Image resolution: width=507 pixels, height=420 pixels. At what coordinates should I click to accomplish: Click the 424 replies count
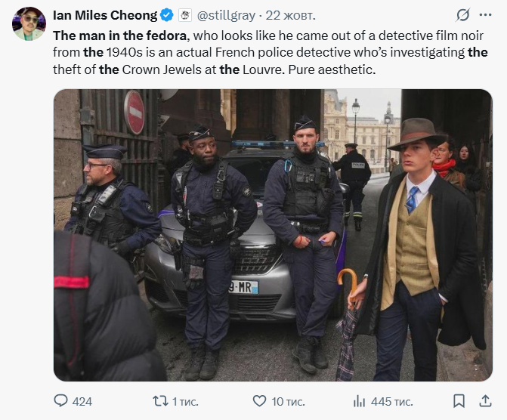point(82,401)
